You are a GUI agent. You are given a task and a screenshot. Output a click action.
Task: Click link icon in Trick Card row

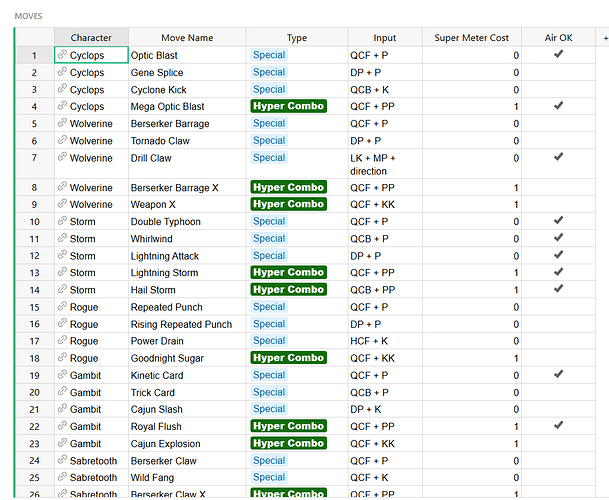click(x=62, y=392)
